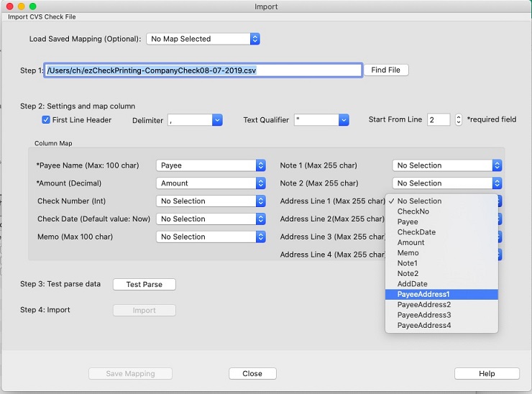532x394 pixels.
Task: Toggle the First Line Header checkbox
Action: (46, 120)
